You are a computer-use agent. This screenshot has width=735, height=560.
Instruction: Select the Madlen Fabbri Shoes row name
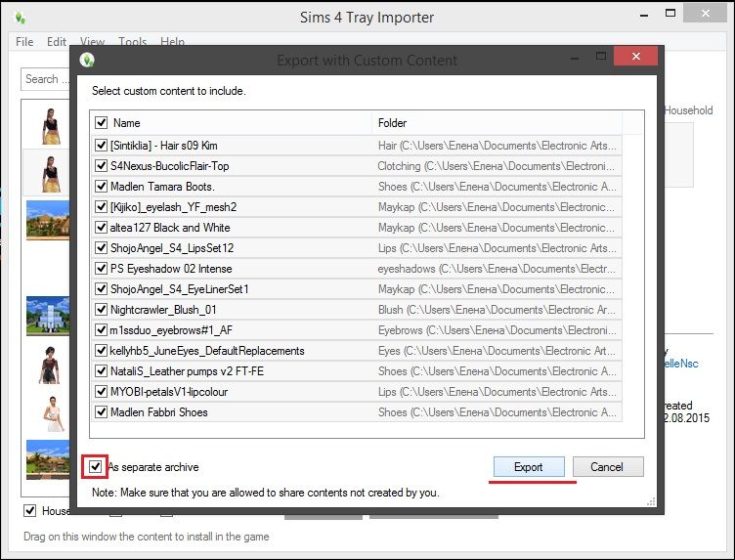[x=159, y=412]
